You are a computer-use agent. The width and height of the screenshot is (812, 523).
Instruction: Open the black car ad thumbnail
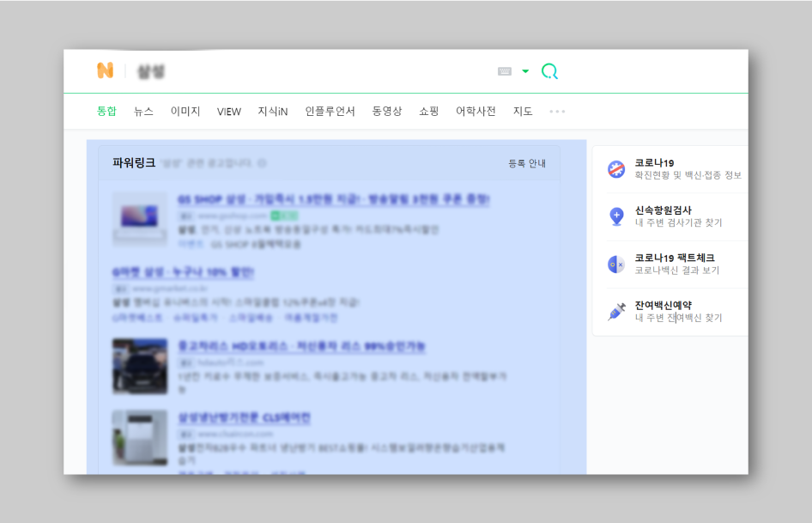coord(140,366)
